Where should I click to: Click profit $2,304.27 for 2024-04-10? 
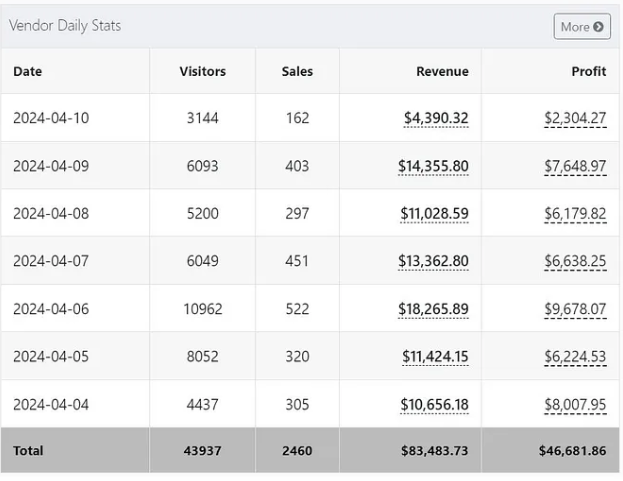(575, 118)
